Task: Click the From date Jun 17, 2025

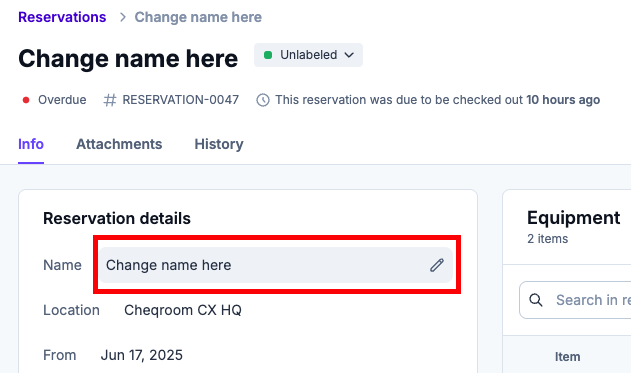Action: pyautogui.click(x=142, y=355)
